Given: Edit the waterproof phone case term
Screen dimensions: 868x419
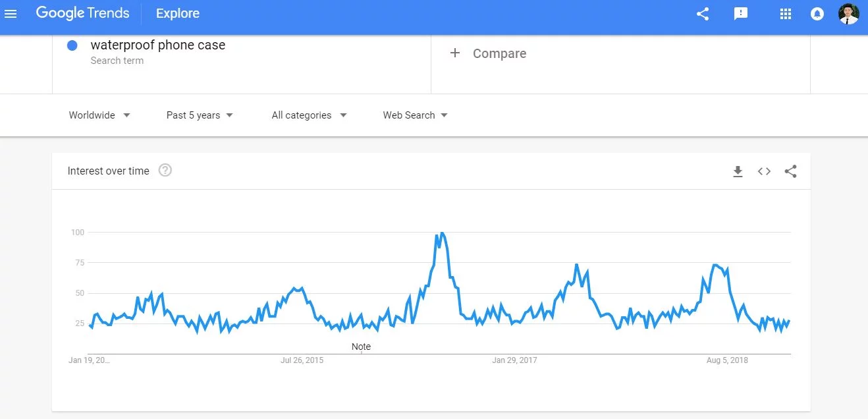Looking at the screenshot, I should pyautogui.click(x=158, y=45).
